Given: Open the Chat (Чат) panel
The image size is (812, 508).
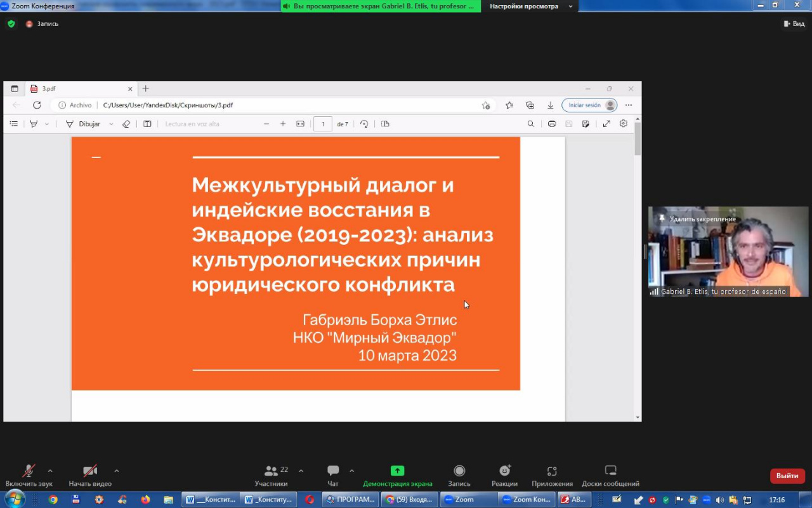Looking at the screenshot, I should (x=333, y=476).
